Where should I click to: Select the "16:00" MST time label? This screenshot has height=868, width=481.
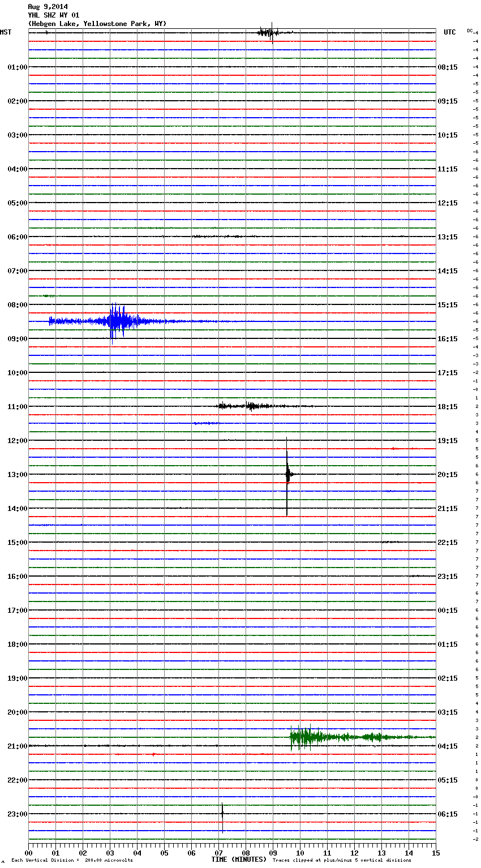click(x=17, y=576)
